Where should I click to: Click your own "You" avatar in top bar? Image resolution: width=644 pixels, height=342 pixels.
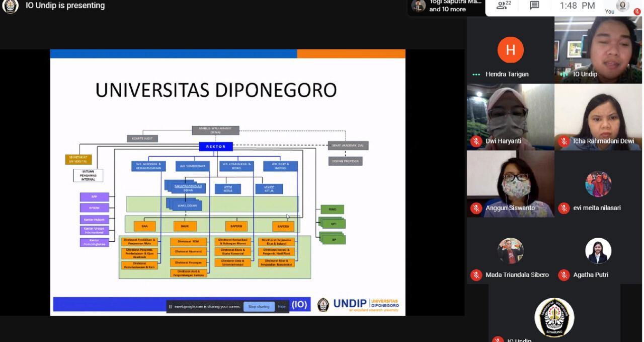622,6
